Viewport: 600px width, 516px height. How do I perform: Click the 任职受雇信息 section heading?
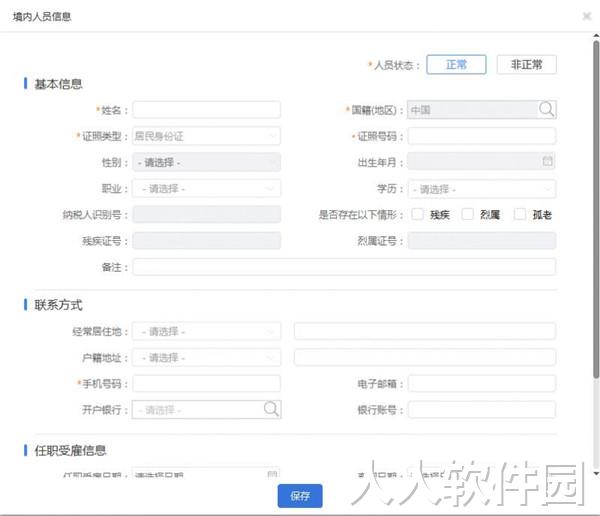(x=70, y=450)
